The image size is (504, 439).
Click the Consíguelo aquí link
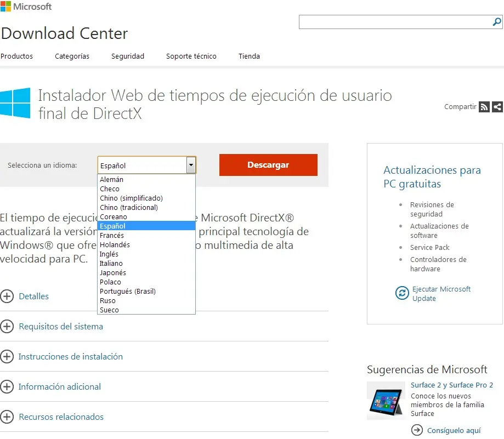tap(454, 430)
